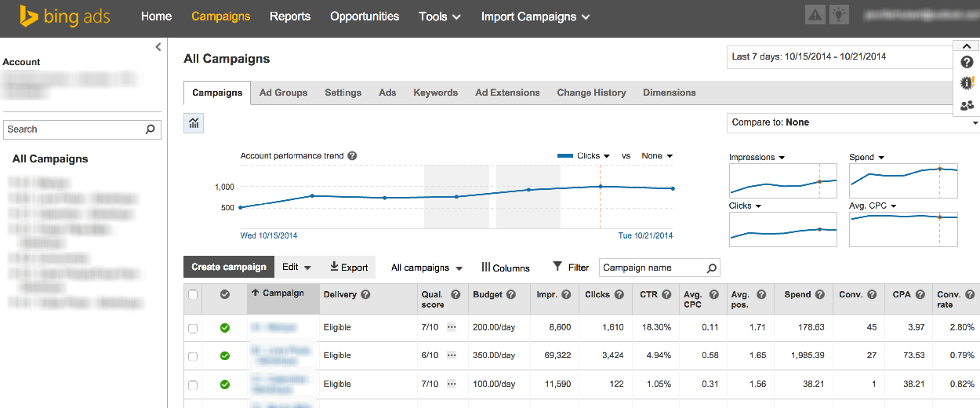Click help icon next to Account performance trend

pos(352,155)
